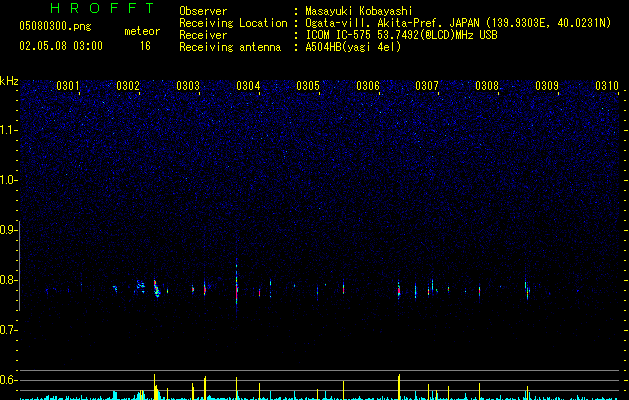Click the 0310 time marker
629x400 pixels.
pos(607,86)
